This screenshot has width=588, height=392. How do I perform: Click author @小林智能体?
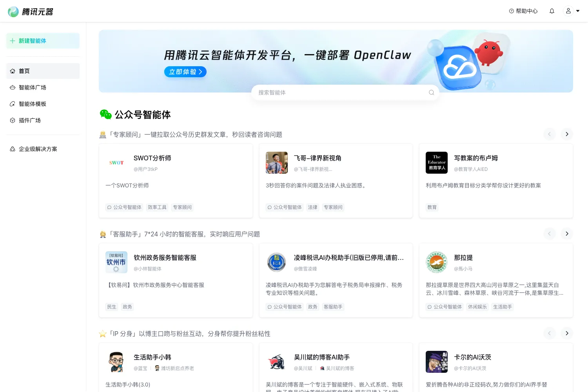pyautogui.click(x=147, y=269)
